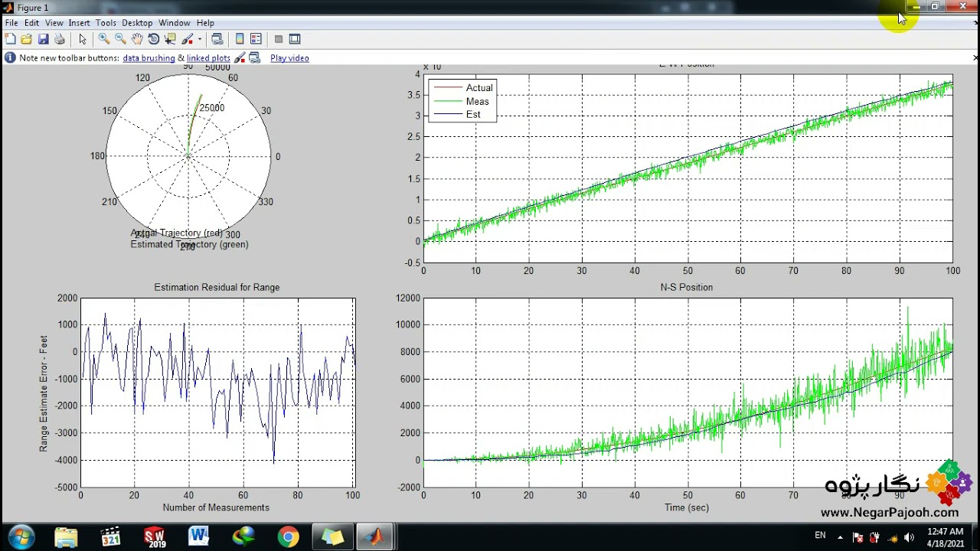The width and height of the screenshot is (980, 551).
Task: Follow the linked plots link
Action: pyautogui.click(x=208, y=58)
